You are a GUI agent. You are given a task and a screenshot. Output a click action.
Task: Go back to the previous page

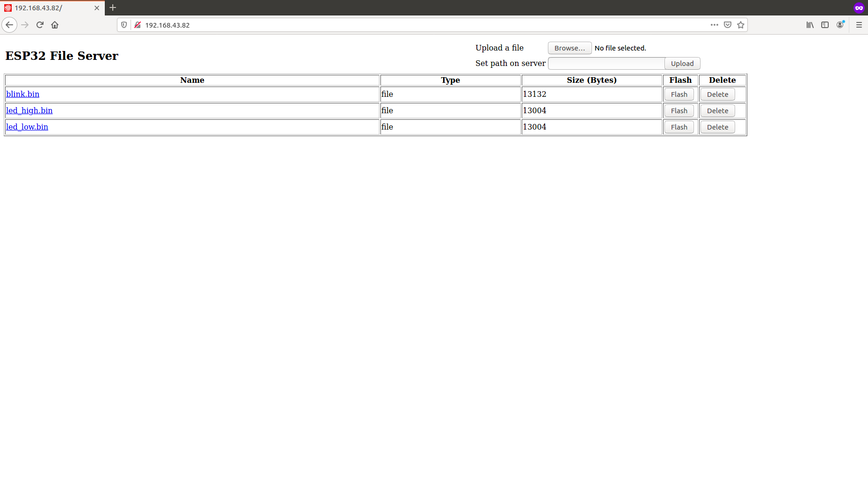coord(9,25)
